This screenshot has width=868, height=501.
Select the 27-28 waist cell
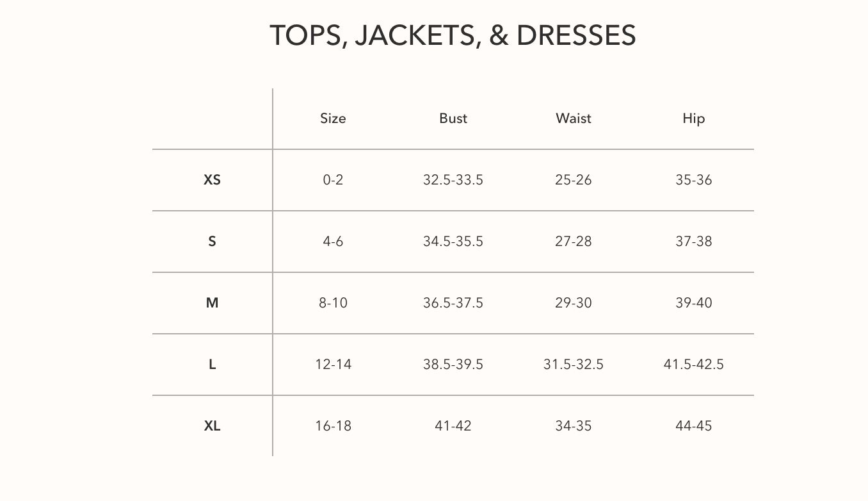coord(574,242)
